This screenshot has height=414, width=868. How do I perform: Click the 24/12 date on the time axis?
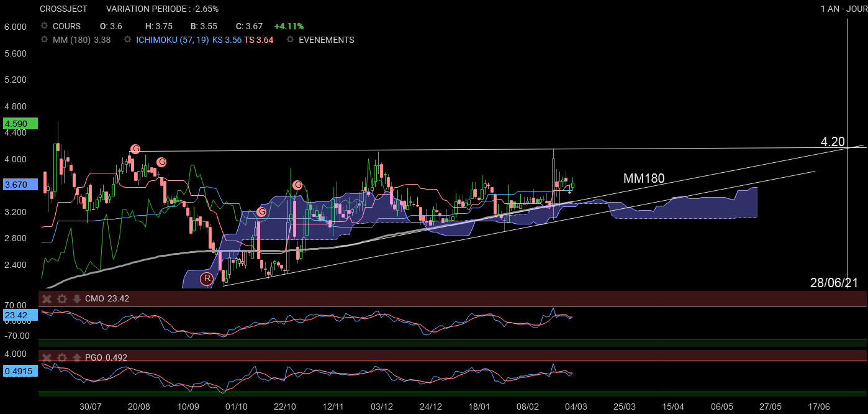[431, 407]
